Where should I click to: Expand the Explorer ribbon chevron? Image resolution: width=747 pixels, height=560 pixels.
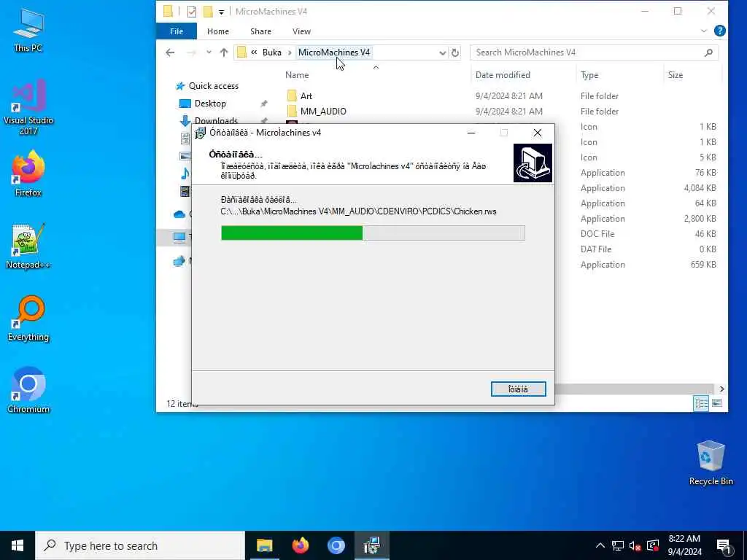pyautogui.click(x=704, y=31)
